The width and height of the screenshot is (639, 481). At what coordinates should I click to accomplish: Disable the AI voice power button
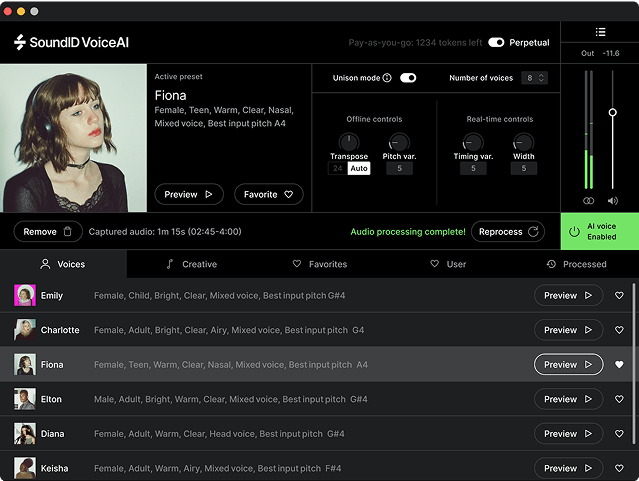(x=574, y=232)
